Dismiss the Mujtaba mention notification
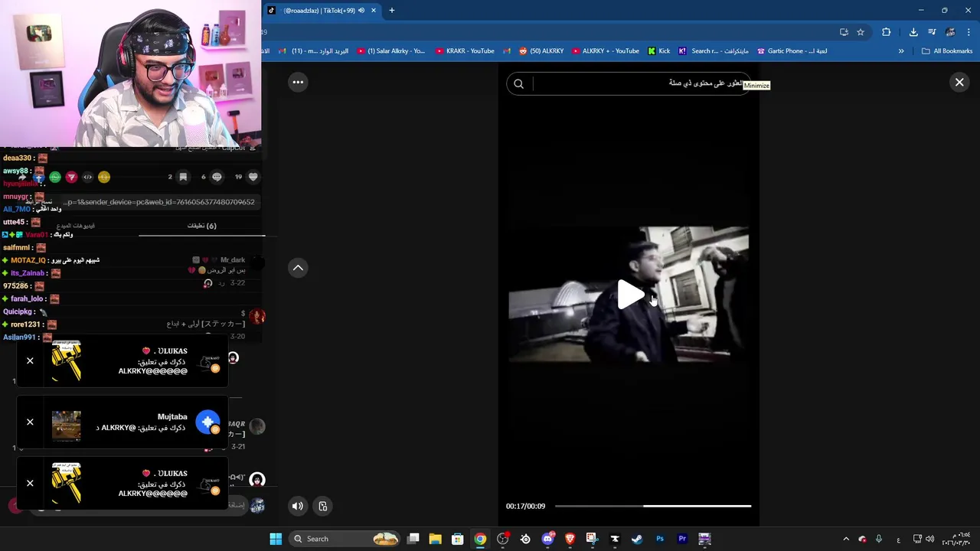The image size is (980, 551). point(30,422)
